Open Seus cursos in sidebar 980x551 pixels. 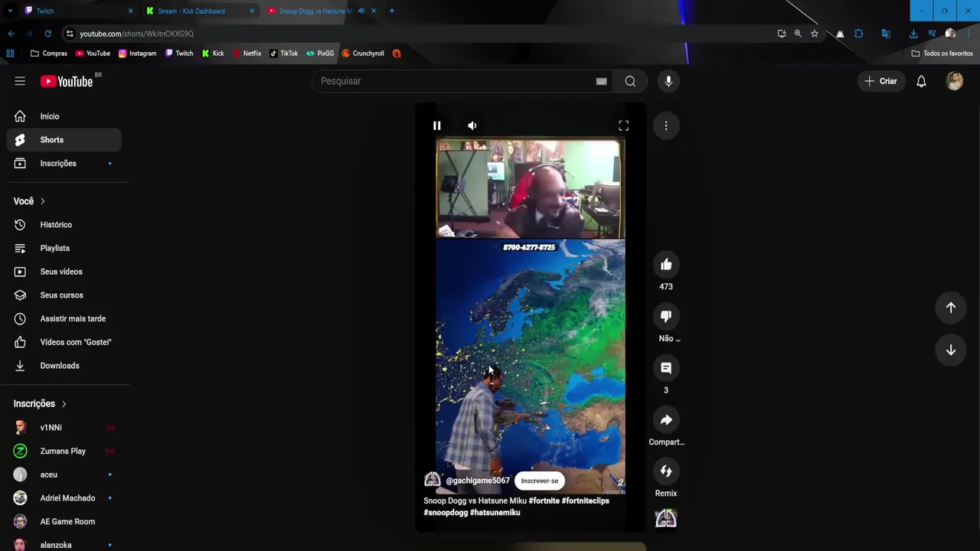pyautogui.click(x=64, y=295)
